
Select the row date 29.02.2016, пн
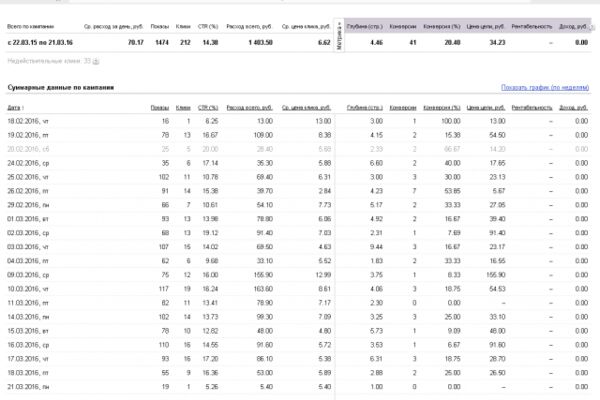point(28,205)
